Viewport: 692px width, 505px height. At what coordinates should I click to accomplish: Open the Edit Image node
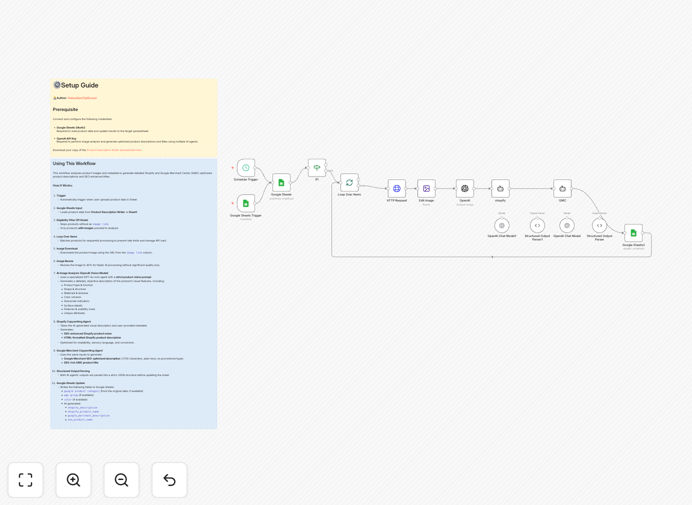[426, 188]
